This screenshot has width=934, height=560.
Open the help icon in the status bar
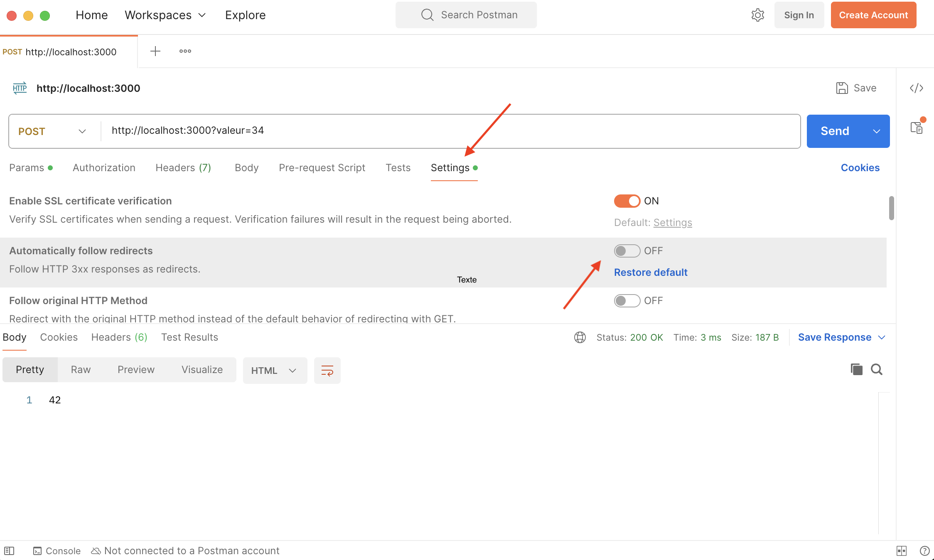925,550
